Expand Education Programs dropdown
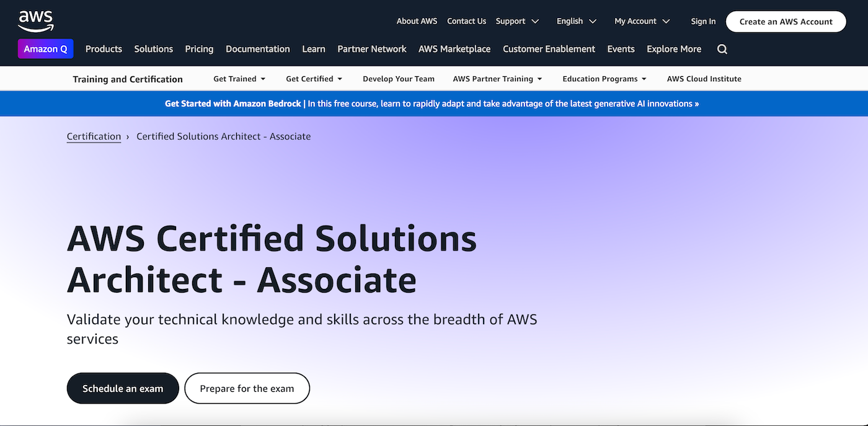 coord(604,79)
